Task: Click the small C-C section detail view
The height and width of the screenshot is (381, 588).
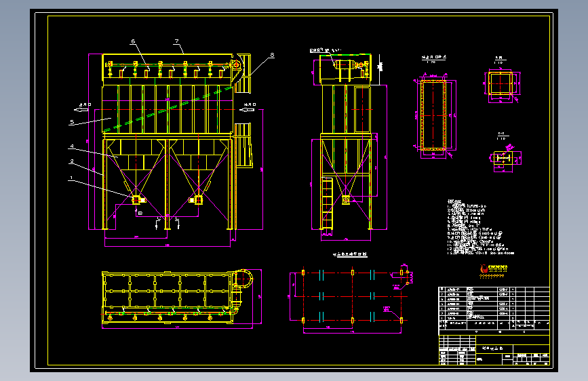Action: 503,158
